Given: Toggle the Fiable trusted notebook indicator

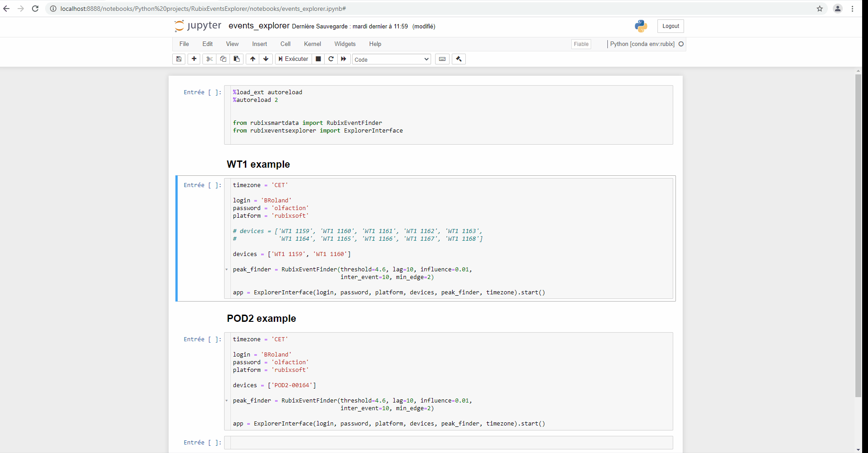Looking at the screenshot, I should click(581, 44).
